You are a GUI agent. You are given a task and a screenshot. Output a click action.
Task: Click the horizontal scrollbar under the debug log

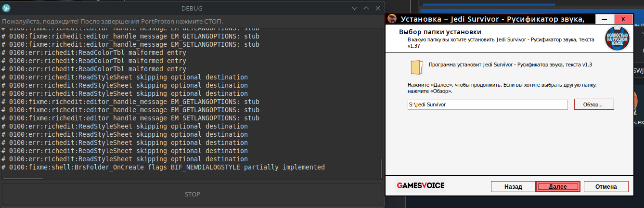pyautogui.click(x=22, y=179)
